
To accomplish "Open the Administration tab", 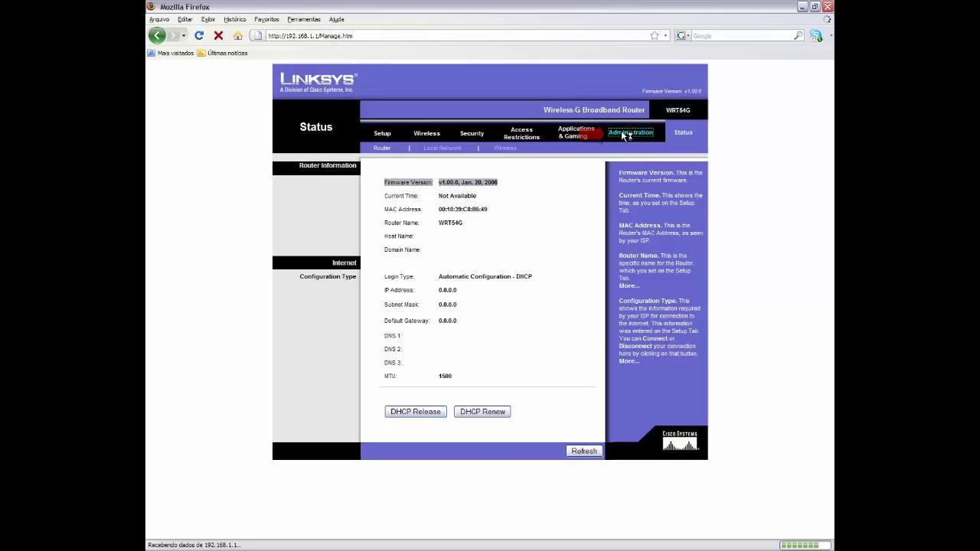I will click(x=630, y=132).
